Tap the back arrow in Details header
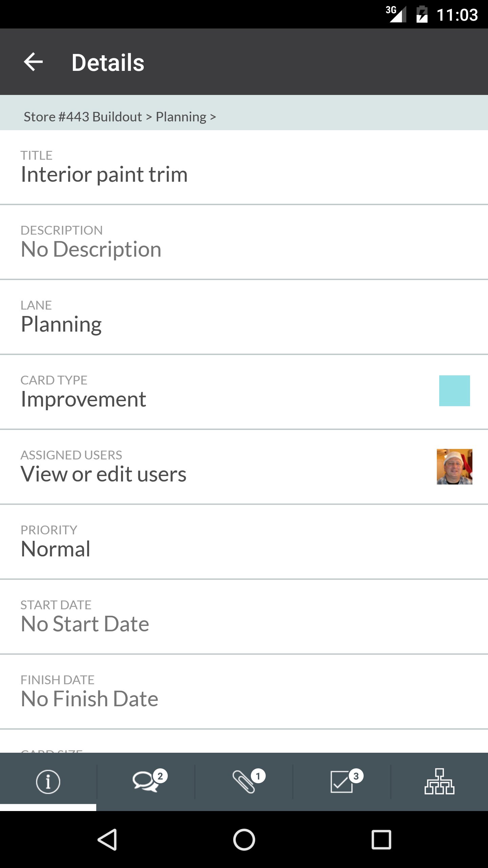 click(x=33, y=62)
